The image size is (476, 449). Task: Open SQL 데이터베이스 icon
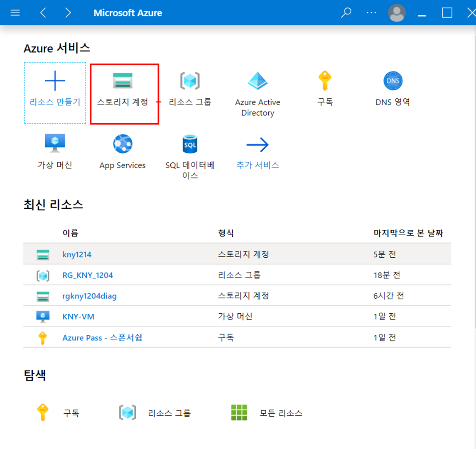click(x=190, y=144)
